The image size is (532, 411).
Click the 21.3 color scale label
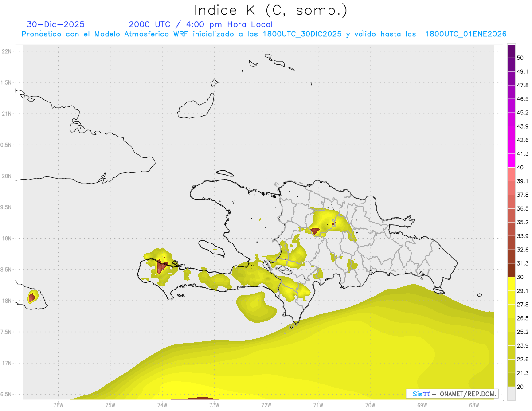pyautogui.click(x=523, y=373)
